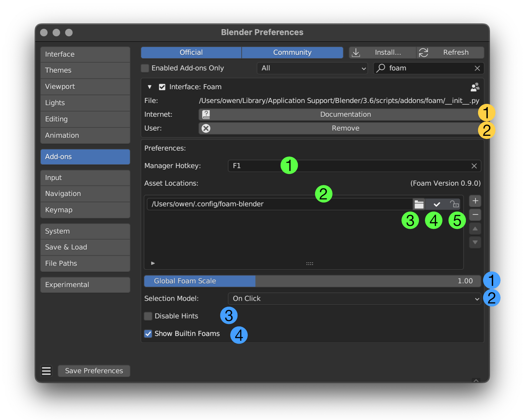
Task: Collapse the Interface: Foam add-on details
Action: tap(150, 87)
